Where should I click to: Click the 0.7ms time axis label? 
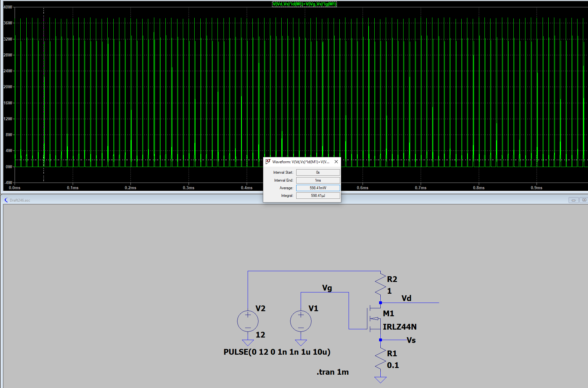[421, 188]
